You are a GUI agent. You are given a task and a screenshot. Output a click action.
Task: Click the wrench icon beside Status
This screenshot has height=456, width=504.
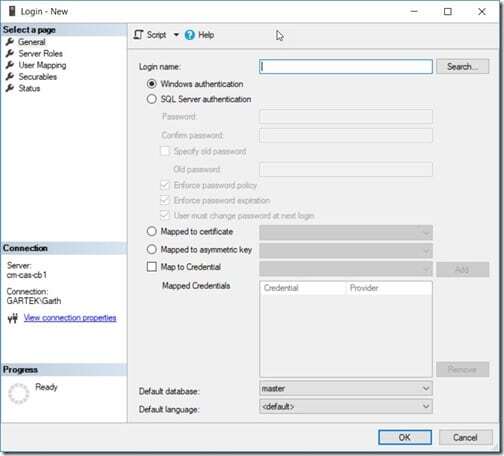(x=10, y=88)
